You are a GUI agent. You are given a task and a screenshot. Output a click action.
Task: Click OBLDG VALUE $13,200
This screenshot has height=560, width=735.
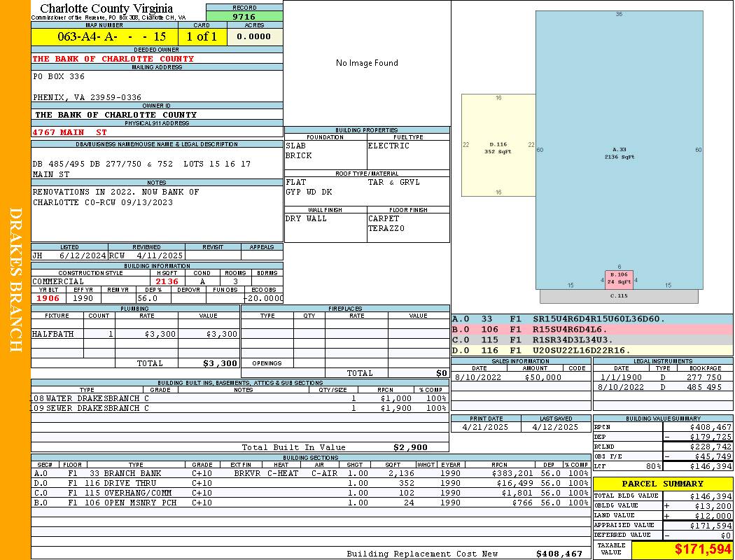[x=713, y=505]
